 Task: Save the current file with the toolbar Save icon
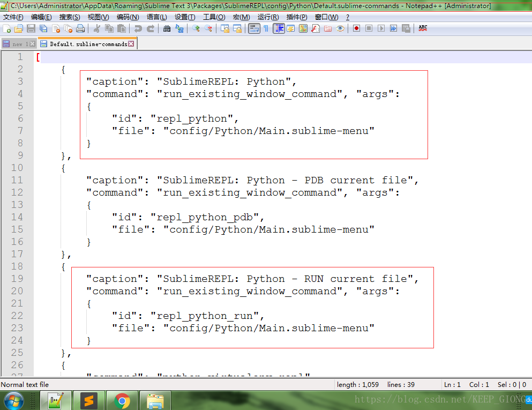(31, 28)
